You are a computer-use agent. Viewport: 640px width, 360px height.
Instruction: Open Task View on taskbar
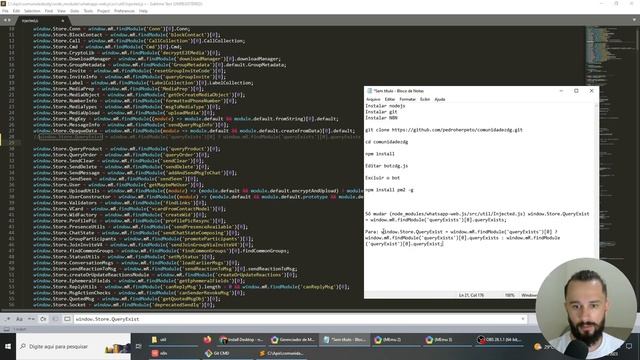(139, 346)
